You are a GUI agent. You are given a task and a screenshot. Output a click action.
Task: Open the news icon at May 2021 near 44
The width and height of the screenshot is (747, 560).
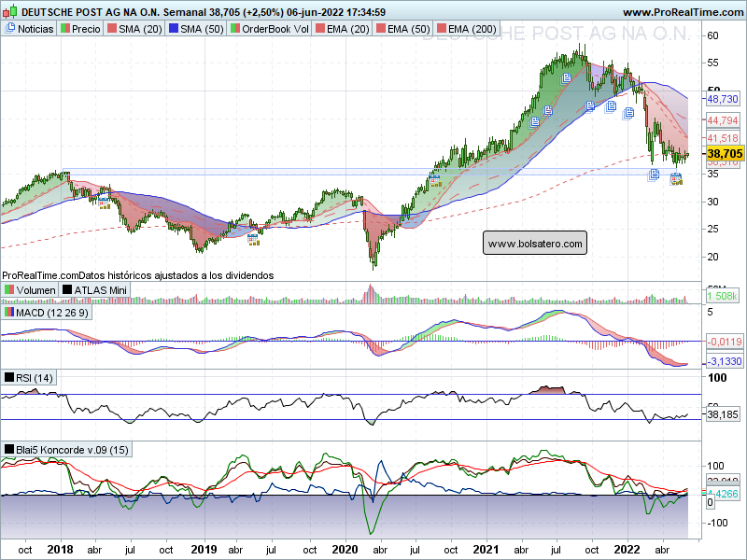[x=534, y=122]
